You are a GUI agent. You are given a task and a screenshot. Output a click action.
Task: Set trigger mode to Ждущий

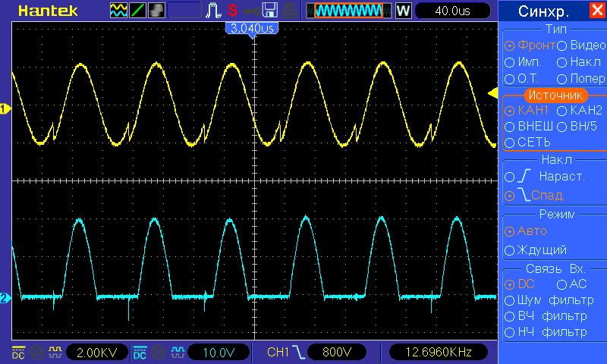tap(536, 250)
